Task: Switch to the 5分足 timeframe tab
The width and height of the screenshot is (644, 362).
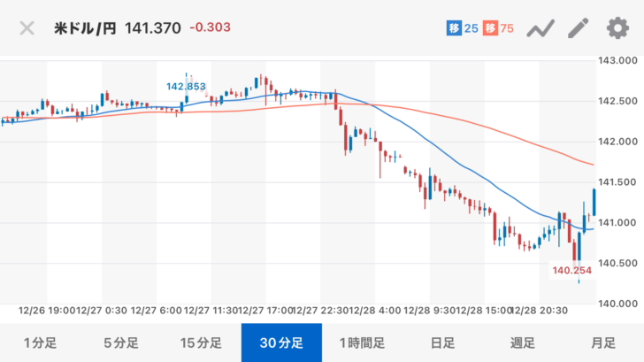Action: 120,343
